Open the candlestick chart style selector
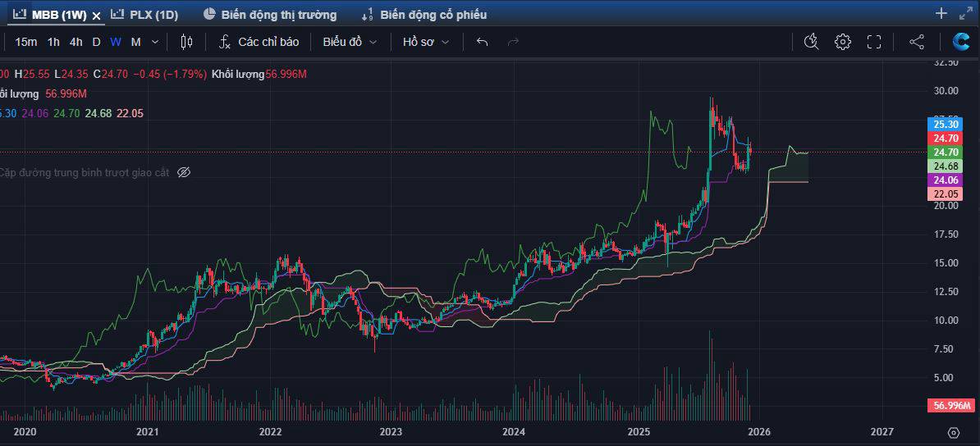 (186, 42)
